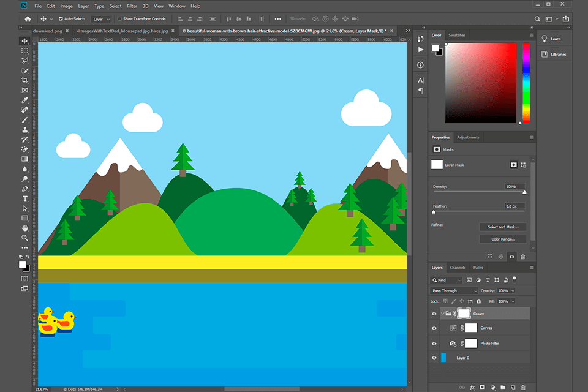Select the Cream layer mask thumbnail
The height and width of the screenshot is (392, 588).
464,314
